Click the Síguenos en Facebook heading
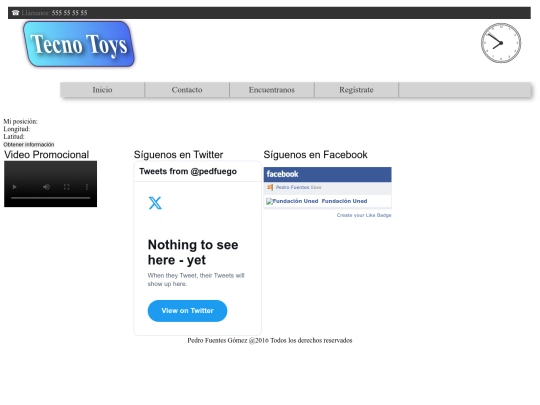The width and height of the screenshot is (540, 405). pos(315,155)
